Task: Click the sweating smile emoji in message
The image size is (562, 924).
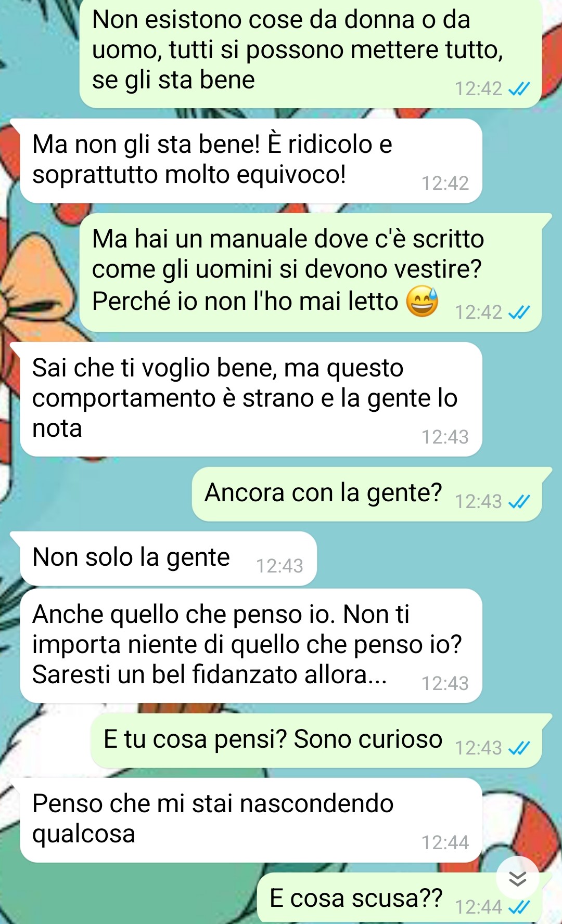Action: coord(422,301)
